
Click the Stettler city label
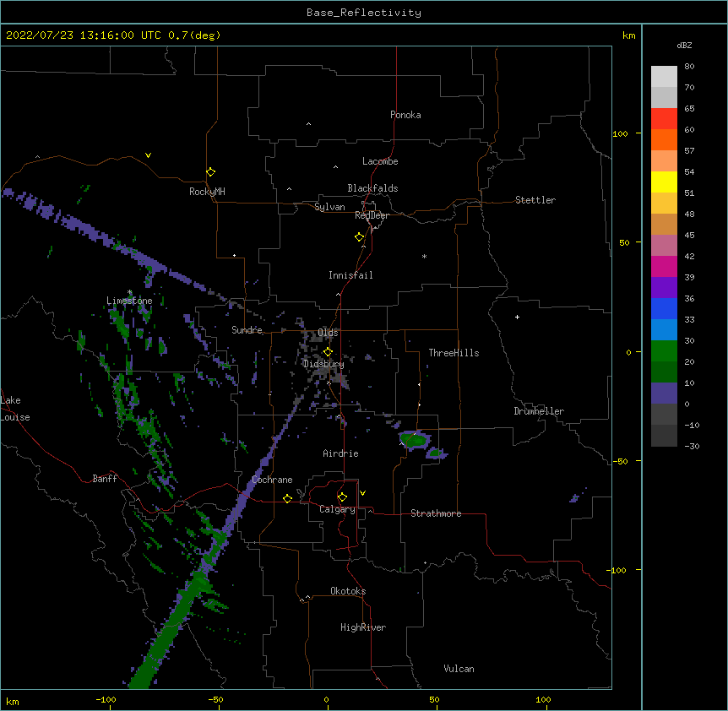535,200
